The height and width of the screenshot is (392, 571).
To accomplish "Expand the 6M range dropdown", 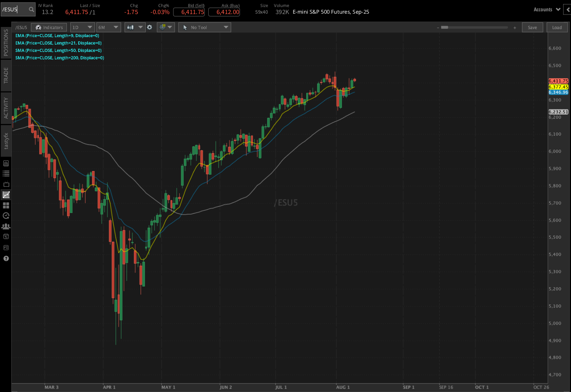I will pos(108,27).
